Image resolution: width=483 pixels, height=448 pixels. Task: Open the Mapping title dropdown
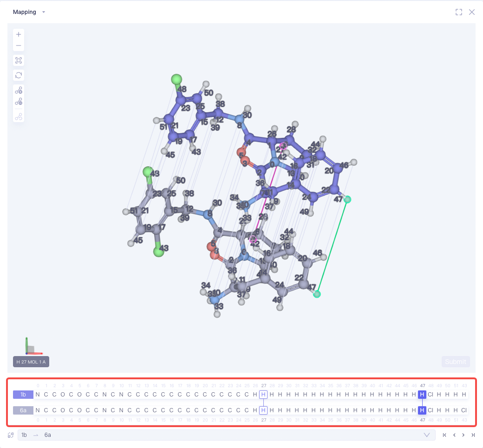tap(44, 12)
